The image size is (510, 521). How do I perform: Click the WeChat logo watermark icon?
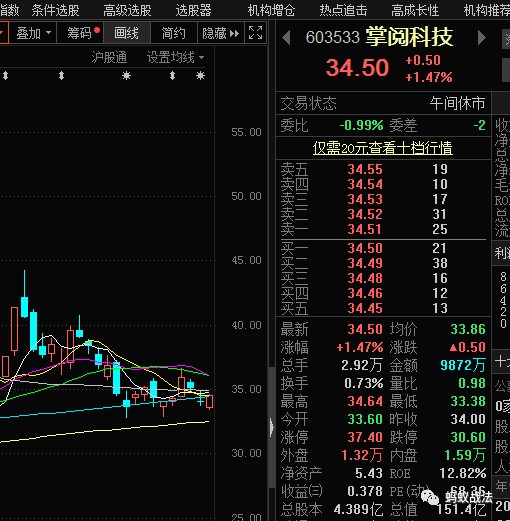[x=430, y=497]
